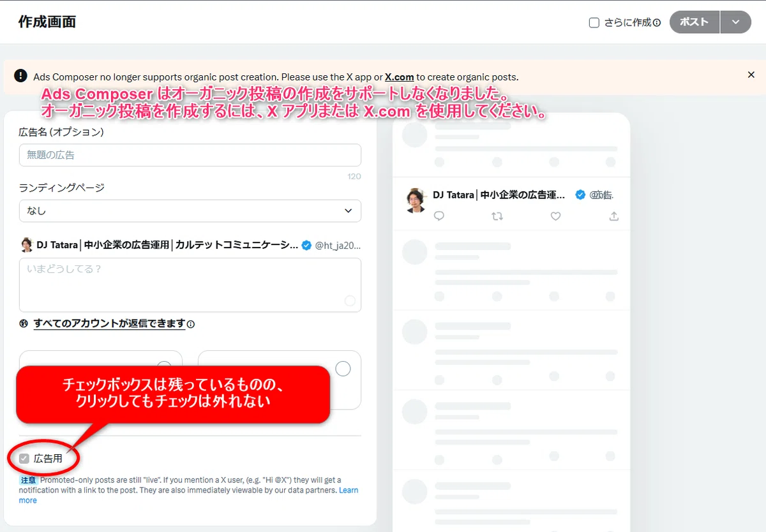Click the verified badge beside the composer account name
The width and height of the screenshot is (766, 532).
(x=306, y=245)
